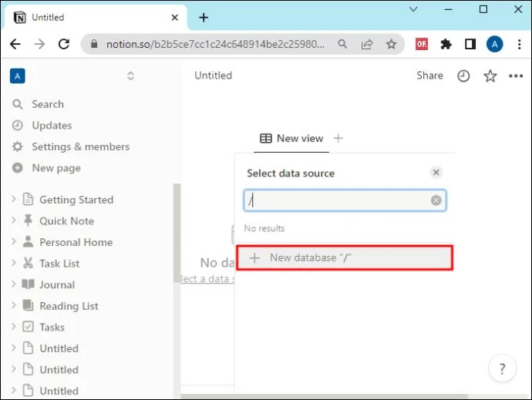This screenshot has width=532, height=400.
Task: Close the Untitled browser tab
Action: click(x=175, y=17)
